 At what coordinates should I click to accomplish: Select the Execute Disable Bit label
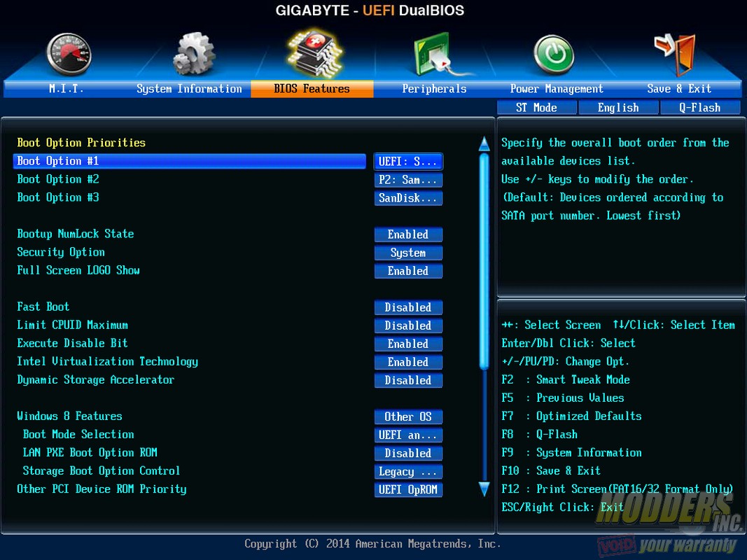click(x=72, y=343)
